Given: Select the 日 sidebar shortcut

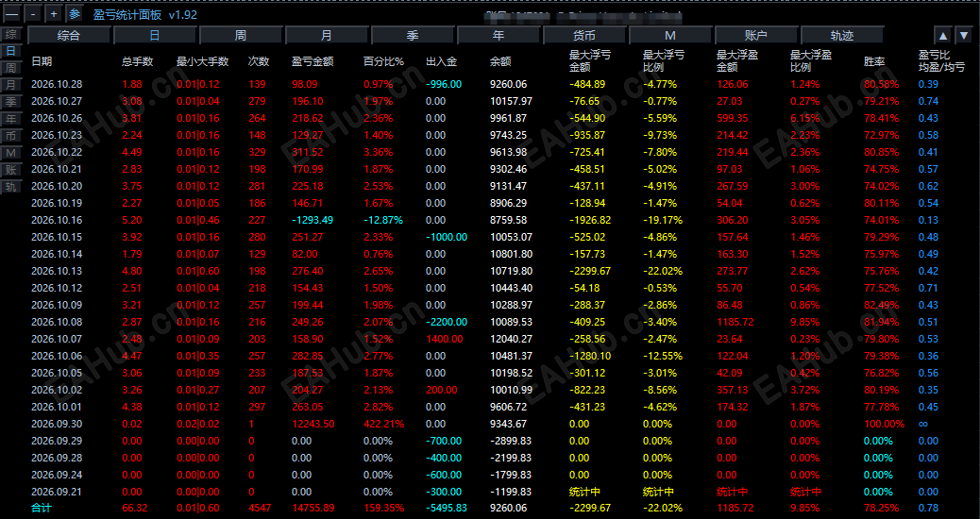Looking at the screenshot, I should (11, 51).
